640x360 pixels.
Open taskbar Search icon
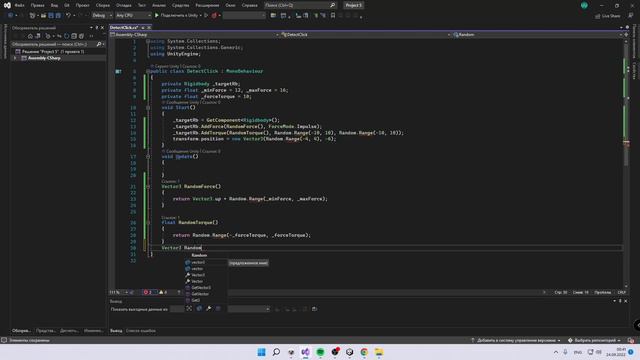click(276, 352)
